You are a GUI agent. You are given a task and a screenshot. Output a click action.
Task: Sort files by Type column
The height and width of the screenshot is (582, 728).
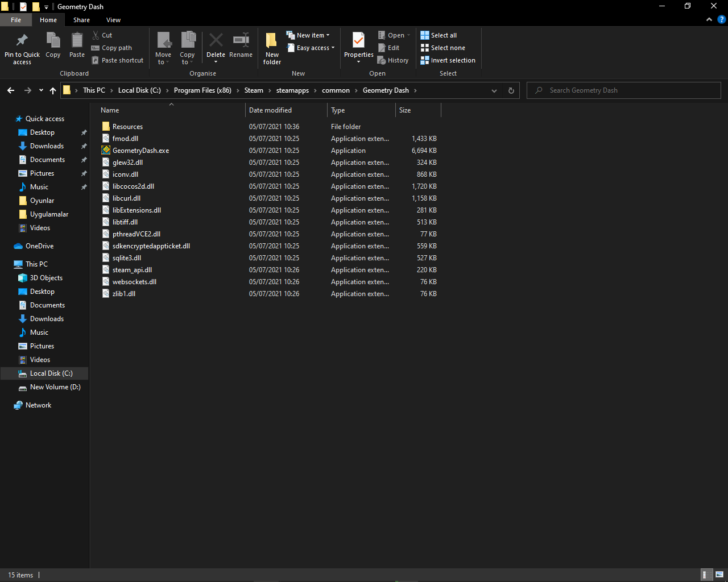coord(362,110)
